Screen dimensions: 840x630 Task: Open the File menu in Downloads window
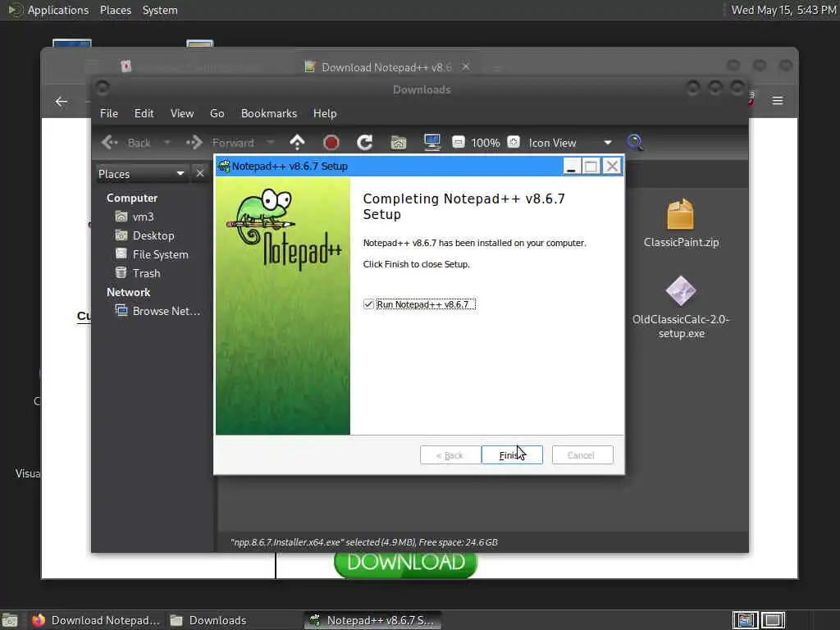(x=109, y=113)
